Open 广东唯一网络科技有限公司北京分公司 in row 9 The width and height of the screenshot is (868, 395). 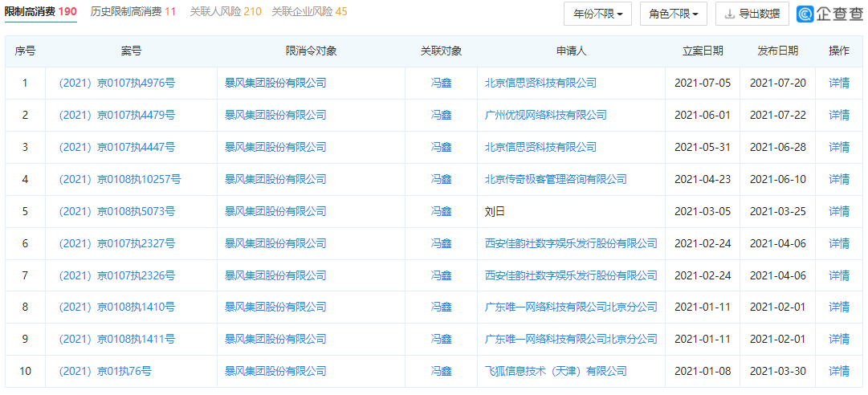tap(571, 339)
